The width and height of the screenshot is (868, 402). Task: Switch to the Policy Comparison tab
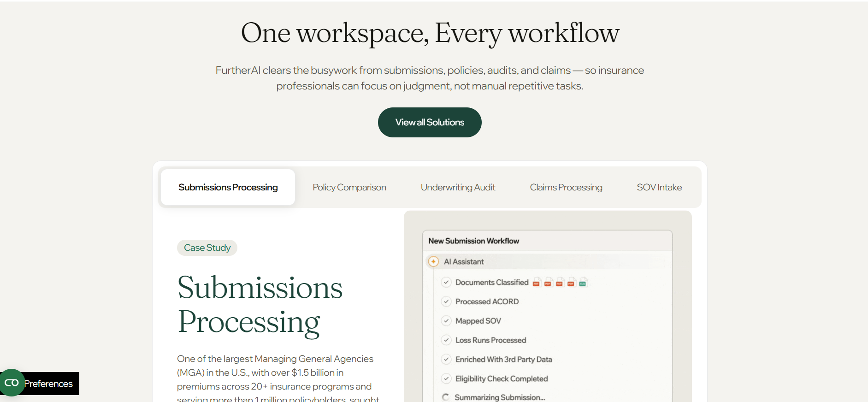[x=349, y=187]
